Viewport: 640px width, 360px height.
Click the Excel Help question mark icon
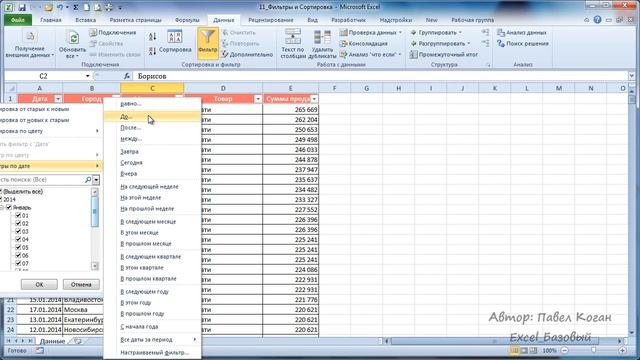[598, 20]
